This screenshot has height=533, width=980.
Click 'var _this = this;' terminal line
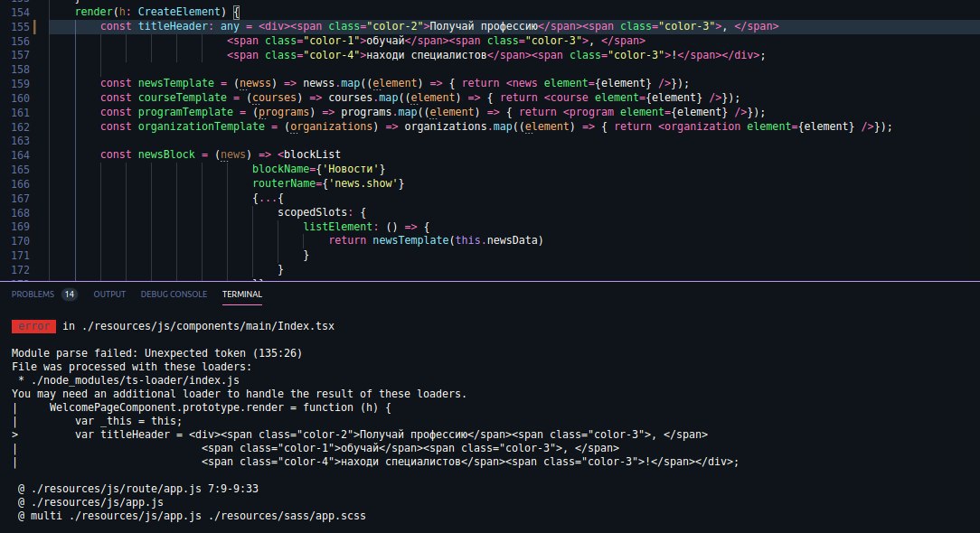[128, 421]
